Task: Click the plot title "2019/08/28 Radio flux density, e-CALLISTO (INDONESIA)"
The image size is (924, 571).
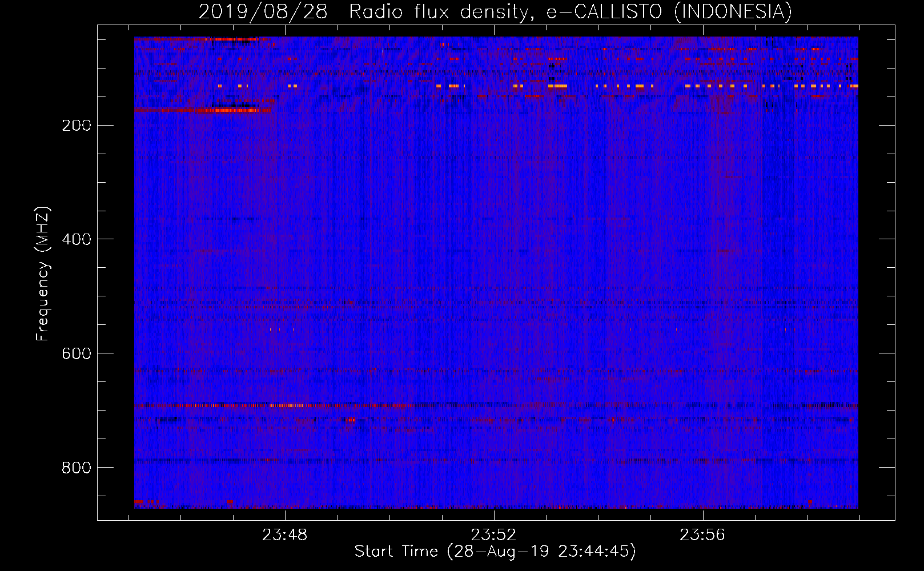Action: (x=495, y=12)
